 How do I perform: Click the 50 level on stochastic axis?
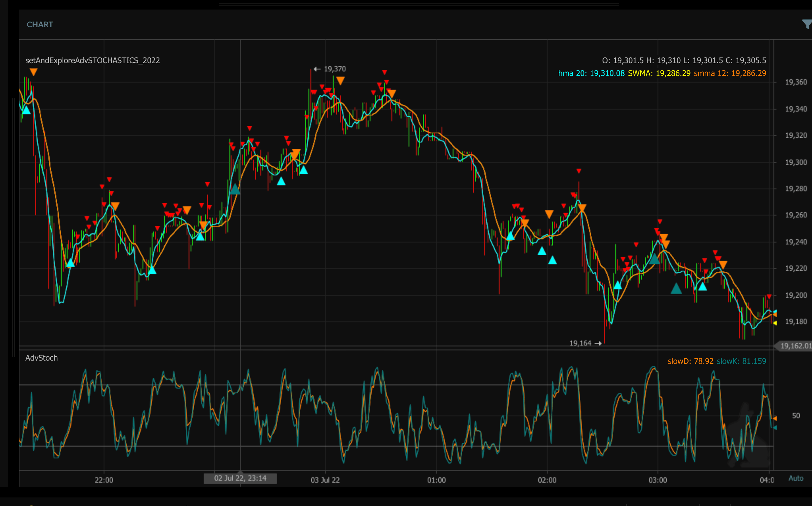click(796, 416)
